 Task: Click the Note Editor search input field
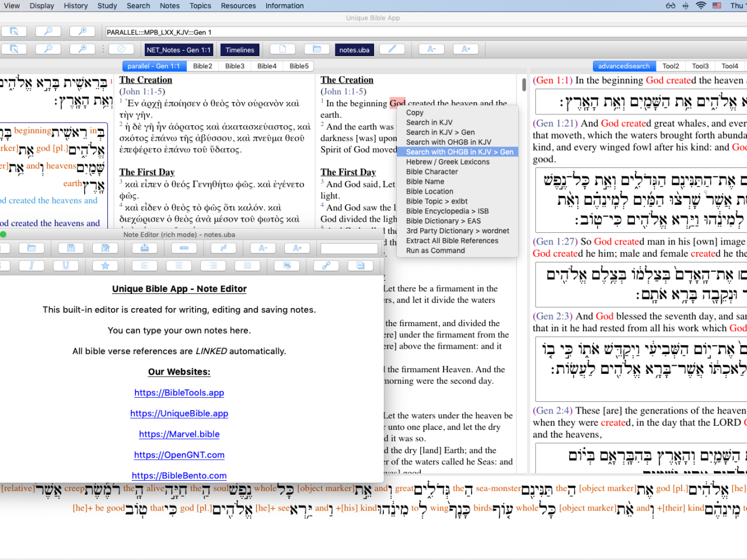(349, 249)
